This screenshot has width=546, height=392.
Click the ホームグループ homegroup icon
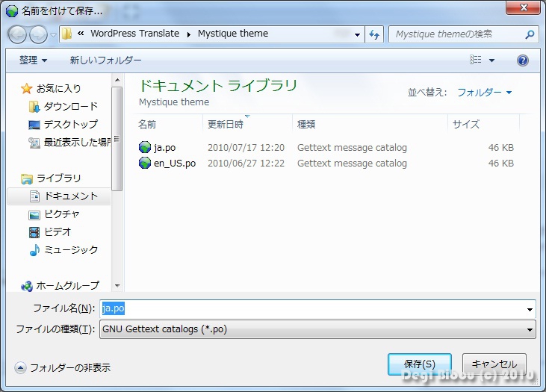pyautogui.click(x=26, y=286)
